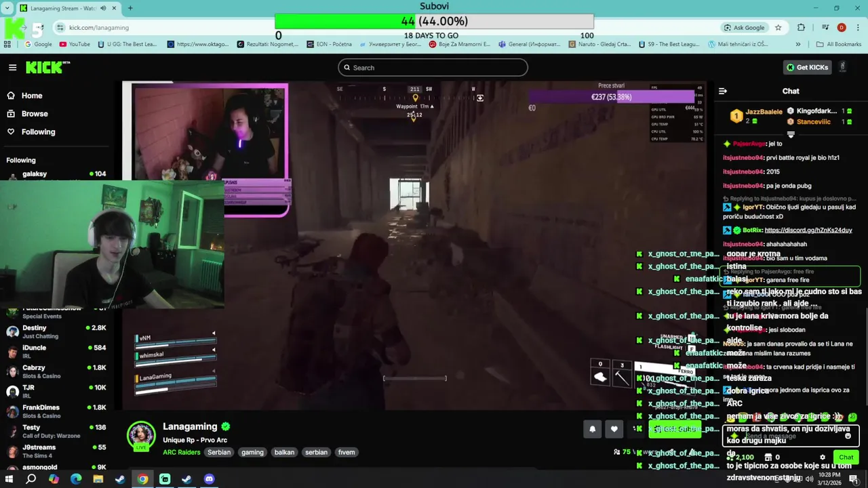Viewport: 868px width, 488px height.
Task: Open a new browser tab
Action: point(130,8)
